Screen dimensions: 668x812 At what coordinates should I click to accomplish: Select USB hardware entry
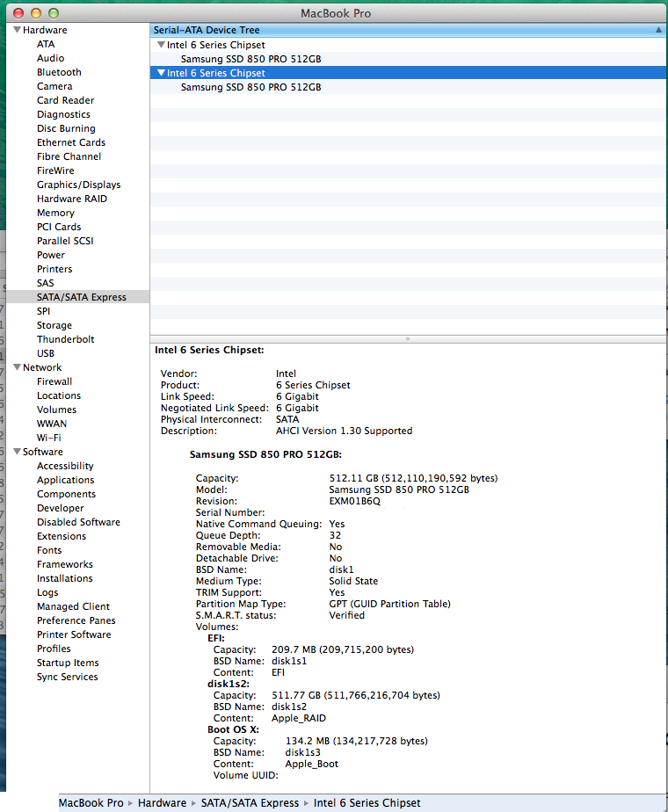coord(46,352)
